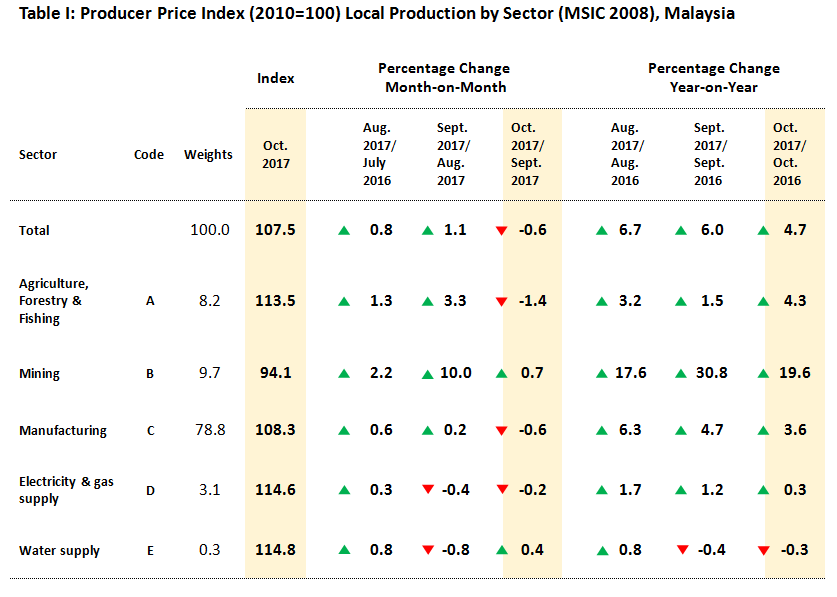Click the red arrow next to Water supply -0.3

tap(763, 551)
